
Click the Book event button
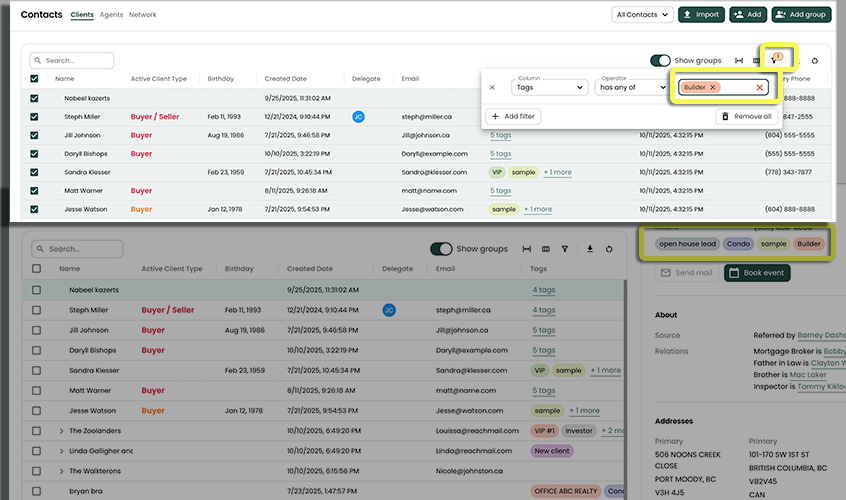coord(755,272)
